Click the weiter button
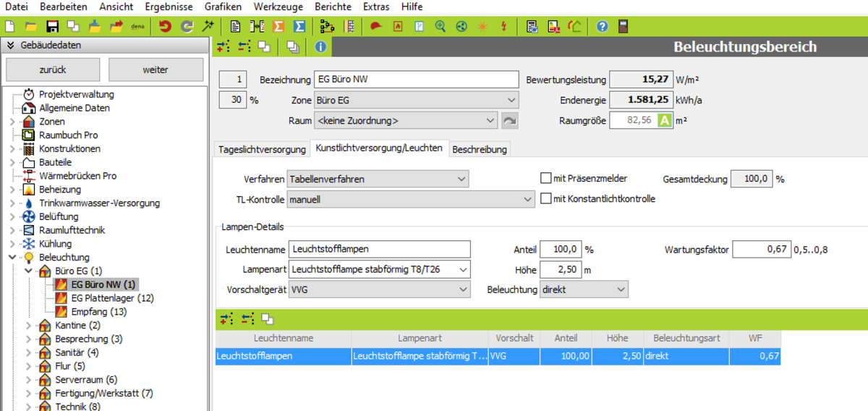The height and width of the screenshot is (411, 868). [156, 70]
